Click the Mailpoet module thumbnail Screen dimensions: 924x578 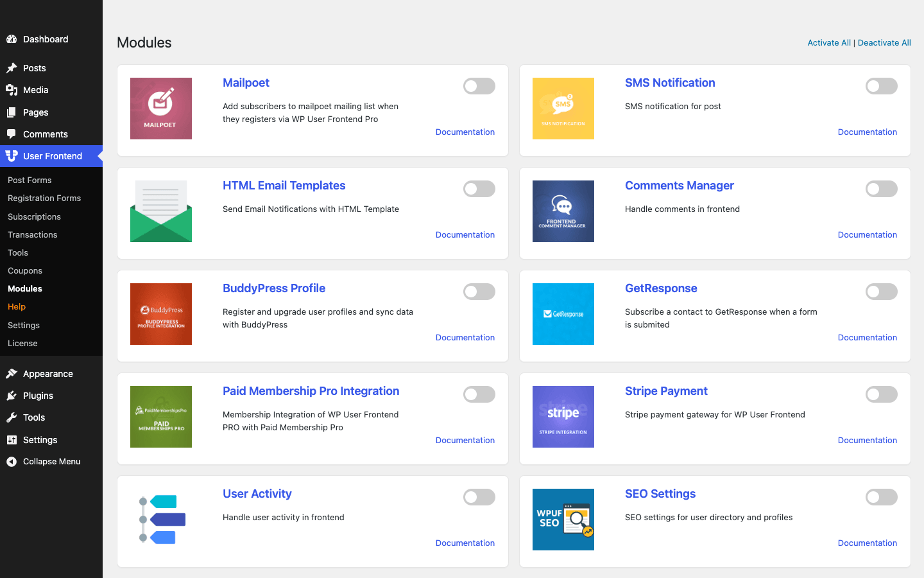(x=161, y=109)
